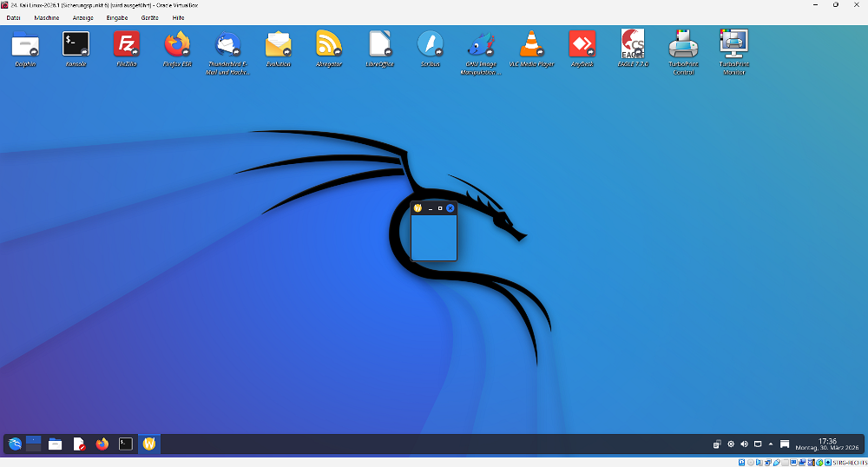Open the Konsole terminal desktop icon
This screenshot has width=868, height=467.
click(76, 44)
